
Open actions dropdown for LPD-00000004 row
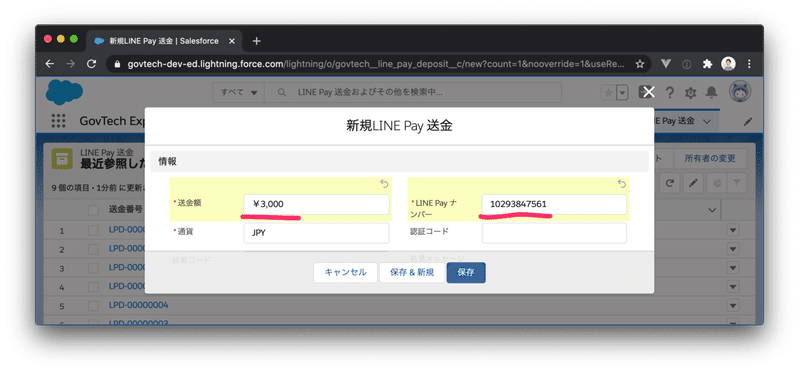coord(733,306)
